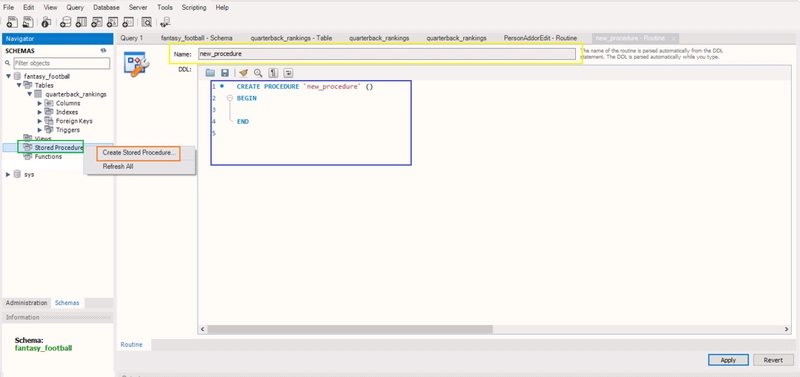The width and height of the screenshot is (800, 377).
Task: Switch to the Administration tab
Action: pos(26,303)
